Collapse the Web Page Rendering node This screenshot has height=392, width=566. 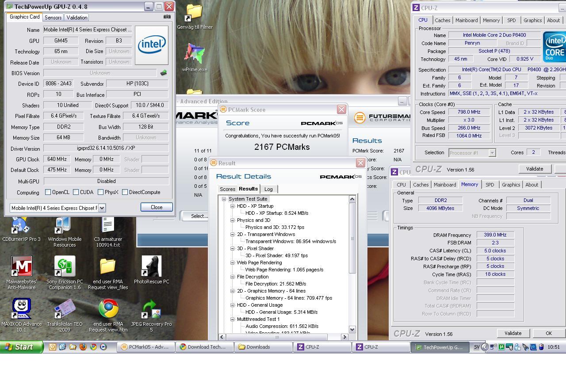[x=232, y=263]
